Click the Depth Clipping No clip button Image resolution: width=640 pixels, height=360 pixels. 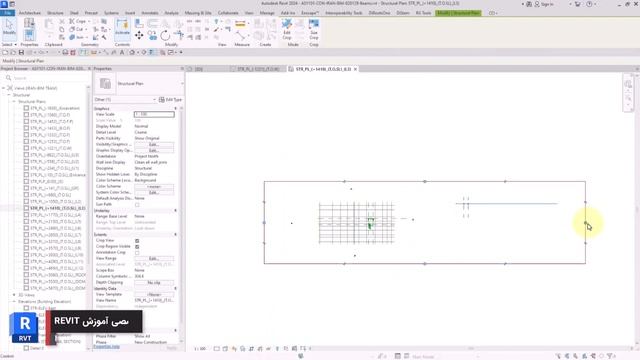coord(154,282)
